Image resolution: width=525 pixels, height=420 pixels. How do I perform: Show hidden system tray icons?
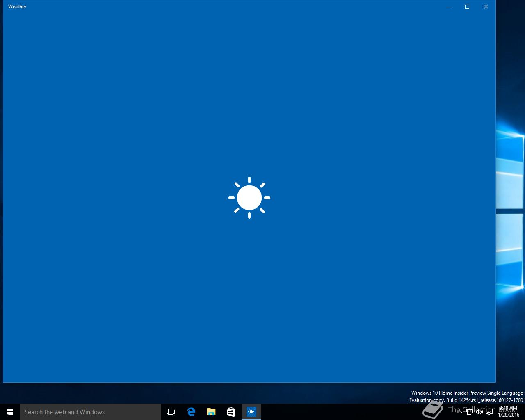459,412
